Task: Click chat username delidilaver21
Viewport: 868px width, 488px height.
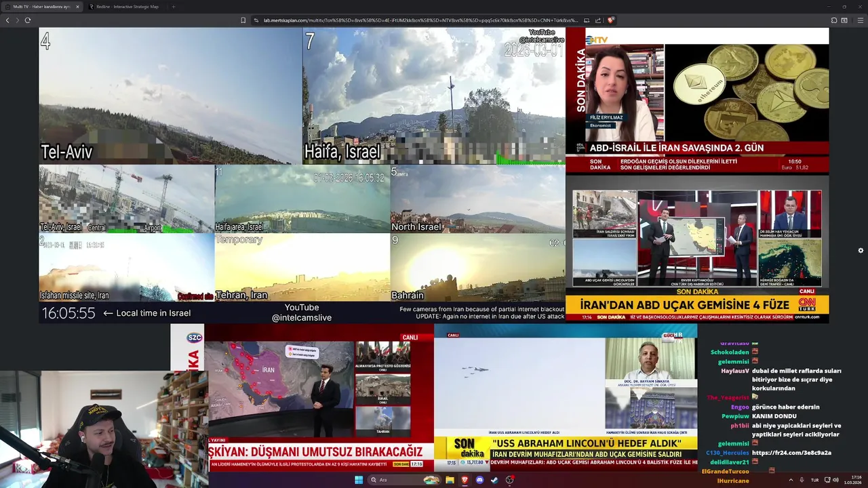Action: pos(729,462)
